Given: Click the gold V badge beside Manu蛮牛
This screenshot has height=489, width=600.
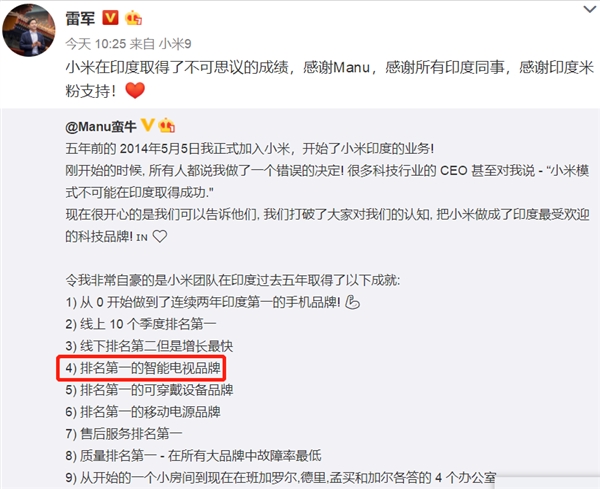Looking at the screenshot, I should pyautogui.click(x=147, y=125).
